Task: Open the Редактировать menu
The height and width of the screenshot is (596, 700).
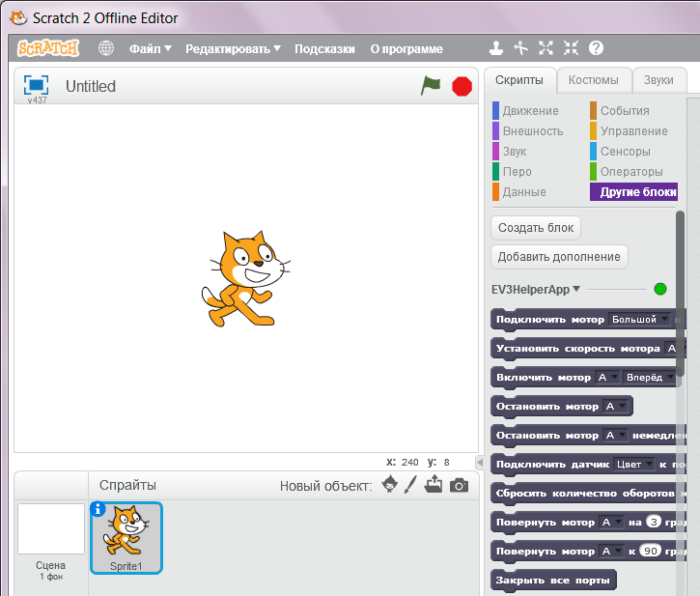Action: [233, 48]
